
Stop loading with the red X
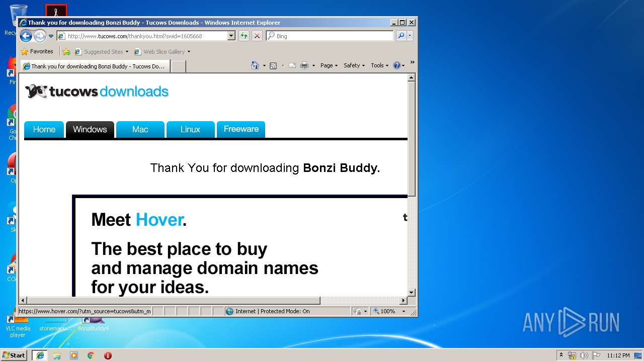257,36
